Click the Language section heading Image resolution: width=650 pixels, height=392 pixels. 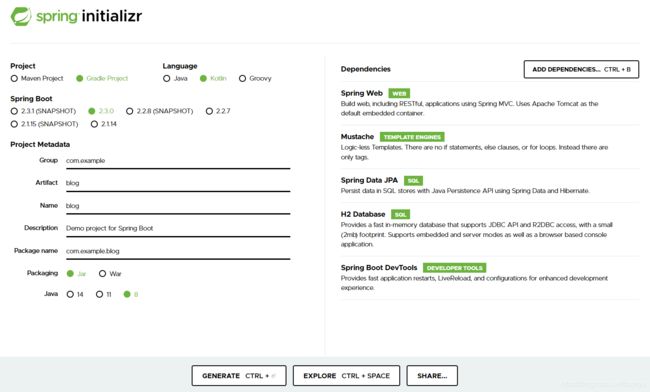[x=180, y=66]
